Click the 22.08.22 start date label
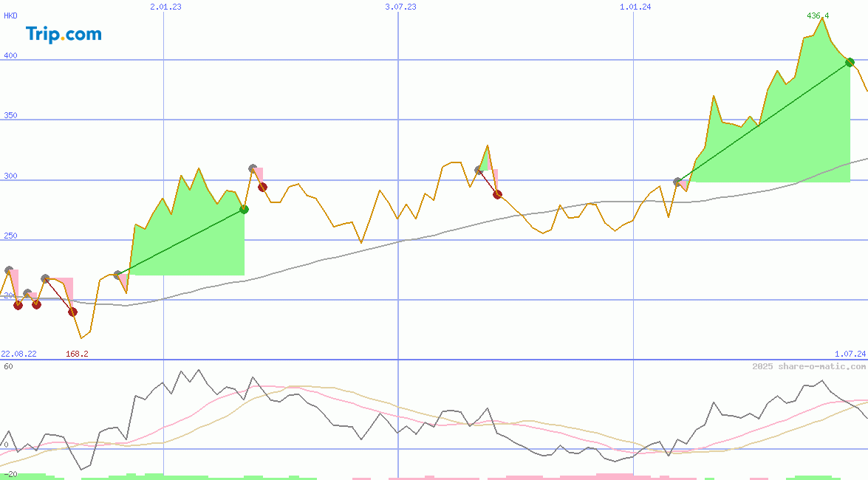This screenshot has width=868, height=480. tap(18, 354)
